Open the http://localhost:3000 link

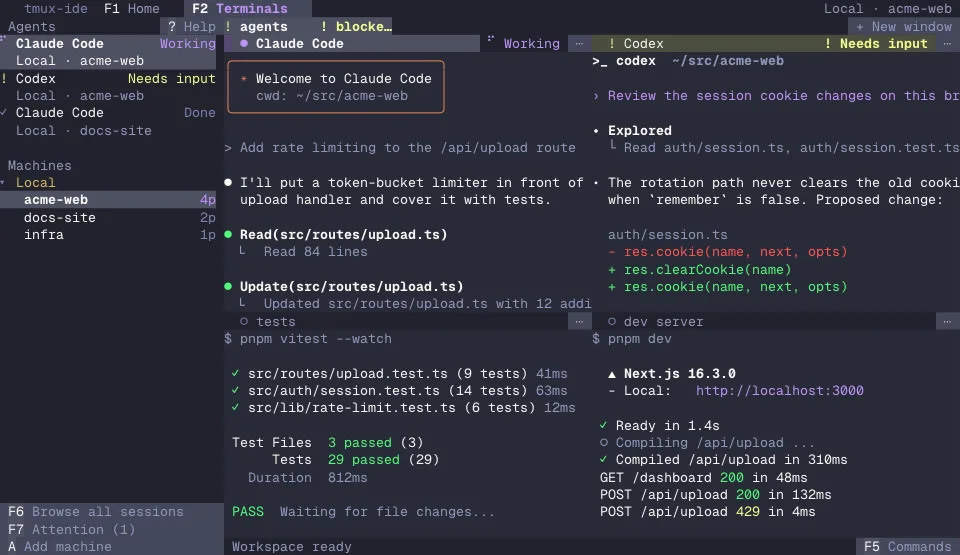[x=779, y=390]
